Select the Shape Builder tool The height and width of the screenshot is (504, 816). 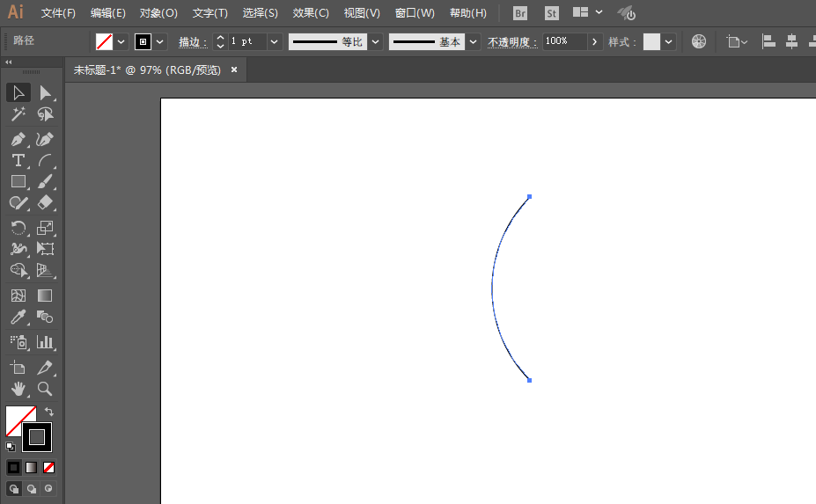[x=18, y=270]
